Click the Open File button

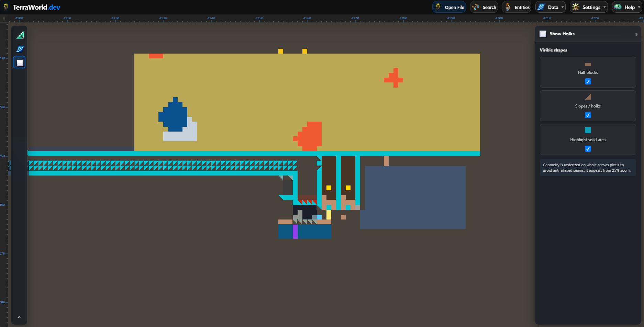click(x=449, y=7)
